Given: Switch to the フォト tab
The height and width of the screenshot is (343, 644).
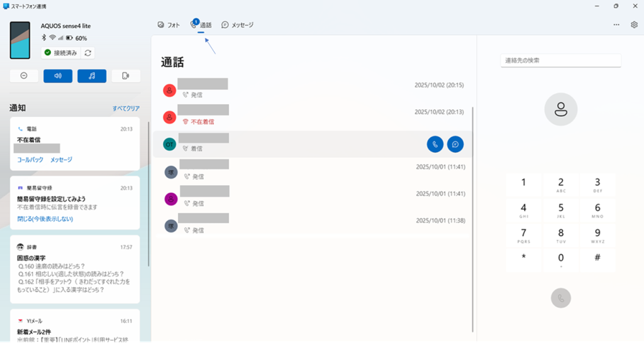Looking at the screenshot, I should pyautogui.click(x=169, y=25).
